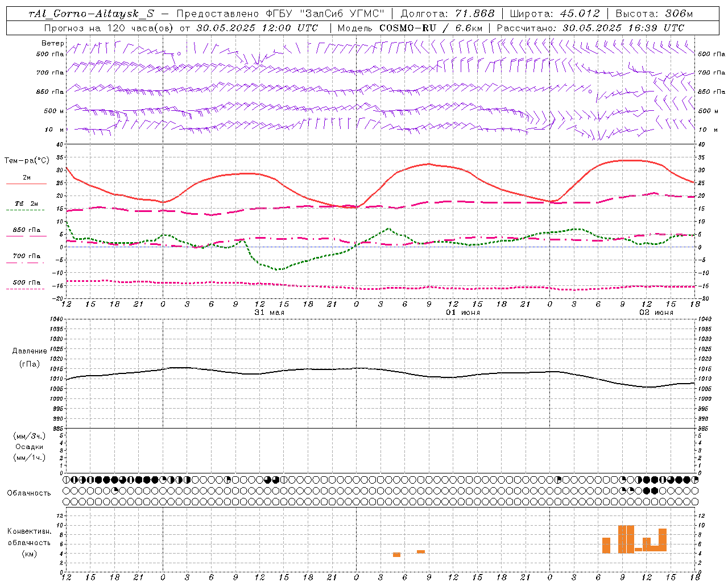
Task: Click the Долгота: 71.868 value
Action: pyautogui.click(x=448, y=14)
